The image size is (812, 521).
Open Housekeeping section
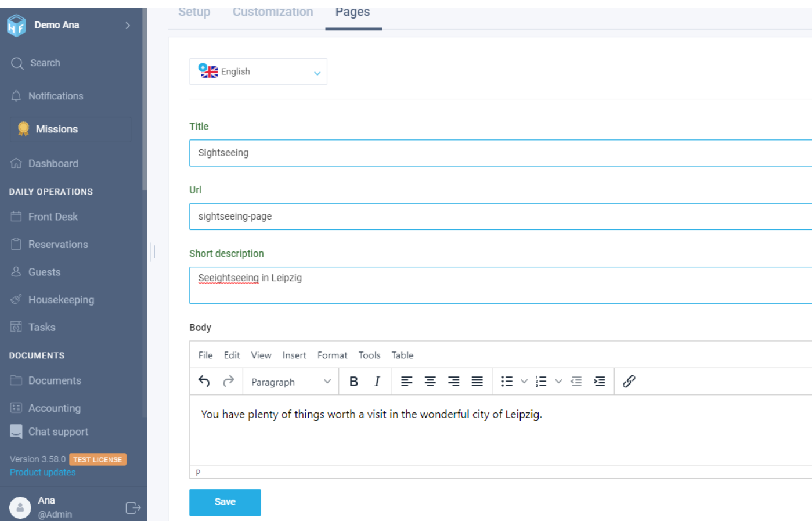pos(52,300)
